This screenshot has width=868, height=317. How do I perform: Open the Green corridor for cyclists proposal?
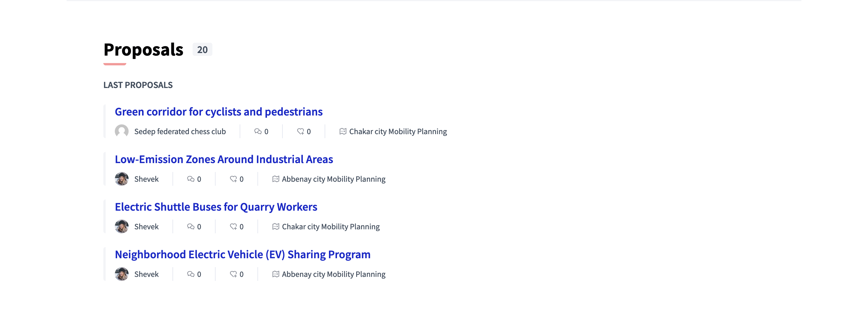click(x=219, y=112)
